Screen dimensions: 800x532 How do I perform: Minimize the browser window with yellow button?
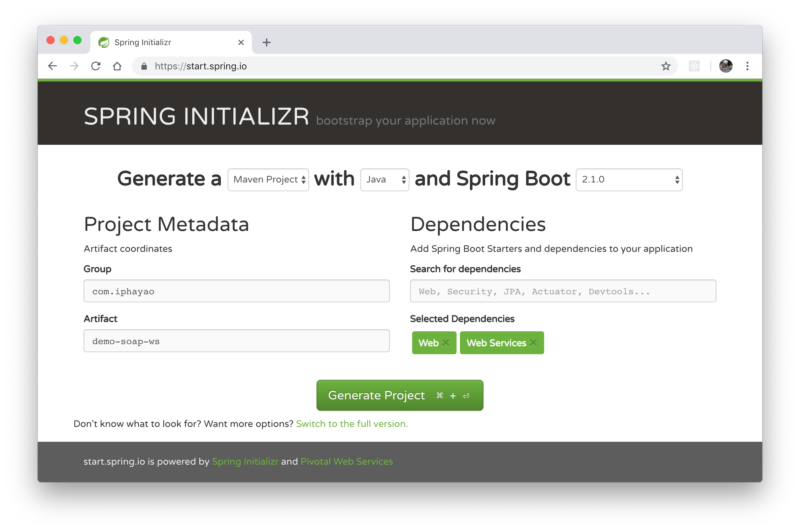[x=64, y=40]
